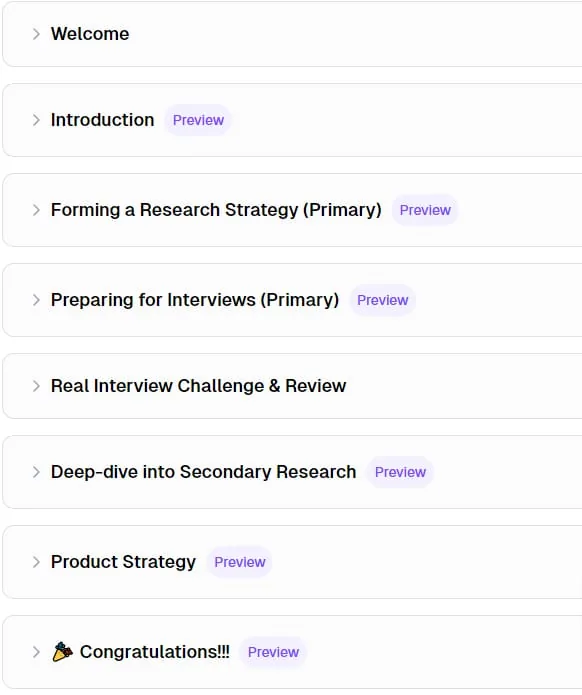Expand Real Interview Challenge & Review chevron
Viewport: 582px width, 695px height.
36,386
